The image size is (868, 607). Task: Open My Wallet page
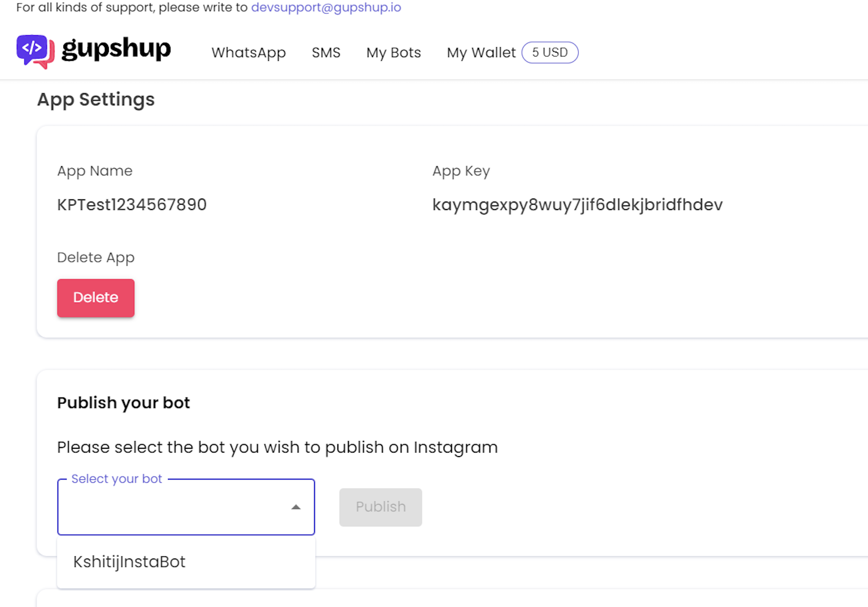coord(481,52)
